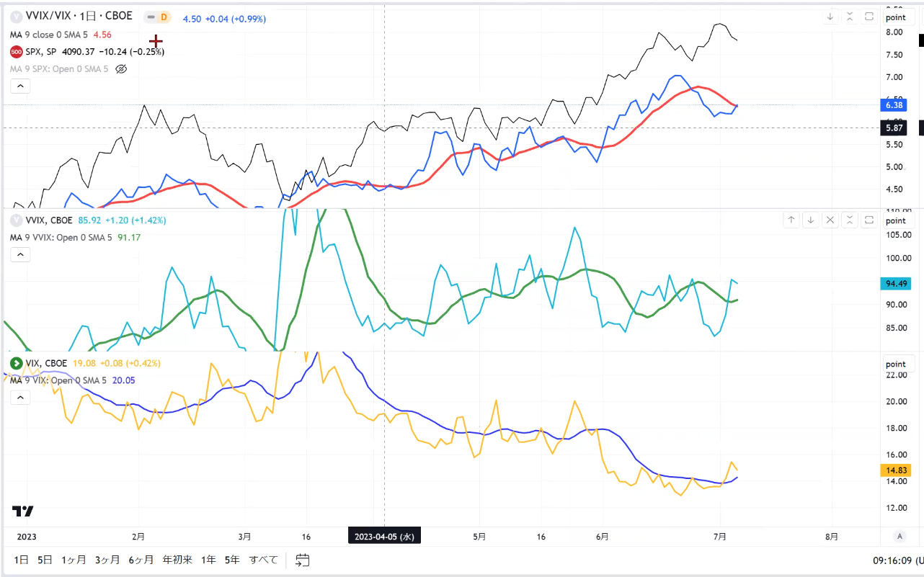The image size is (924, 577).
Task: Toggle auto scale 'A' button
Action: [x=899, y=536]
